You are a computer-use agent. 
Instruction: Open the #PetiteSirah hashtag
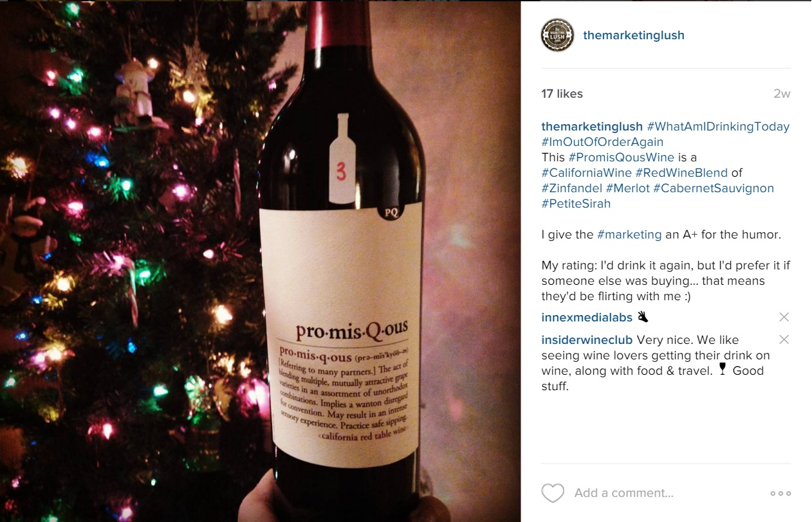click(x=576, y=204)
